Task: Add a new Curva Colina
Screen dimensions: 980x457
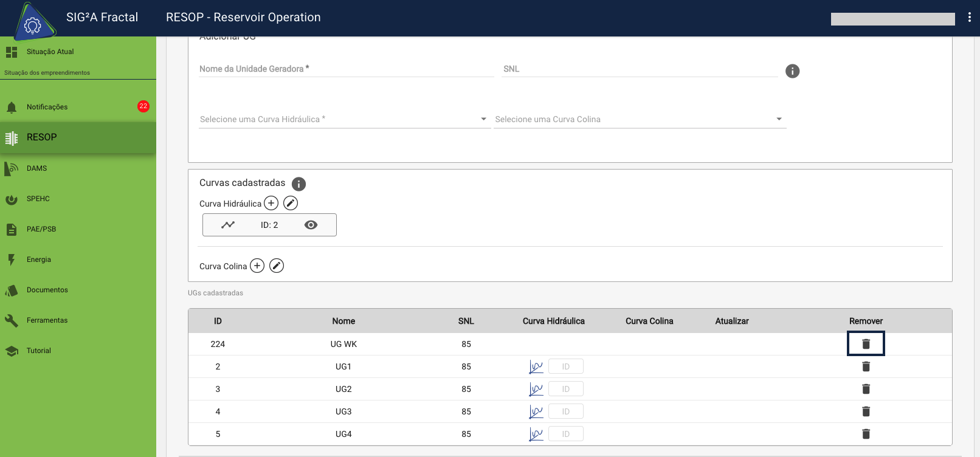Action: [x=257, y=266]
